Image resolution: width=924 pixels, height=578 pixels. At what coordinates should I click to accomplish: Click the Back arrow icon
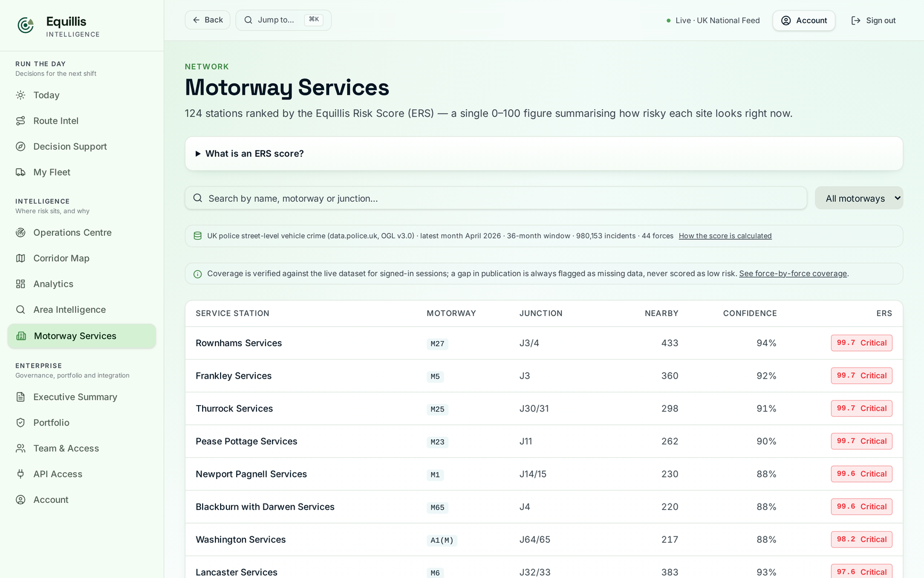196,20
